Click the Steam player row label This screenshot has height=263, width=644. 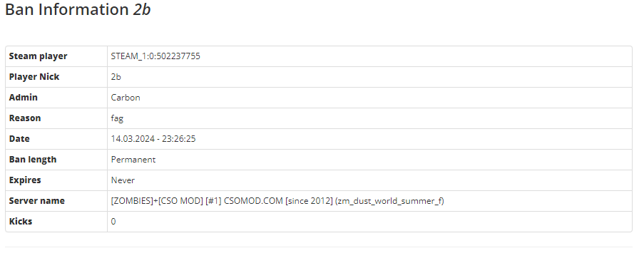(x=39, y=56)
